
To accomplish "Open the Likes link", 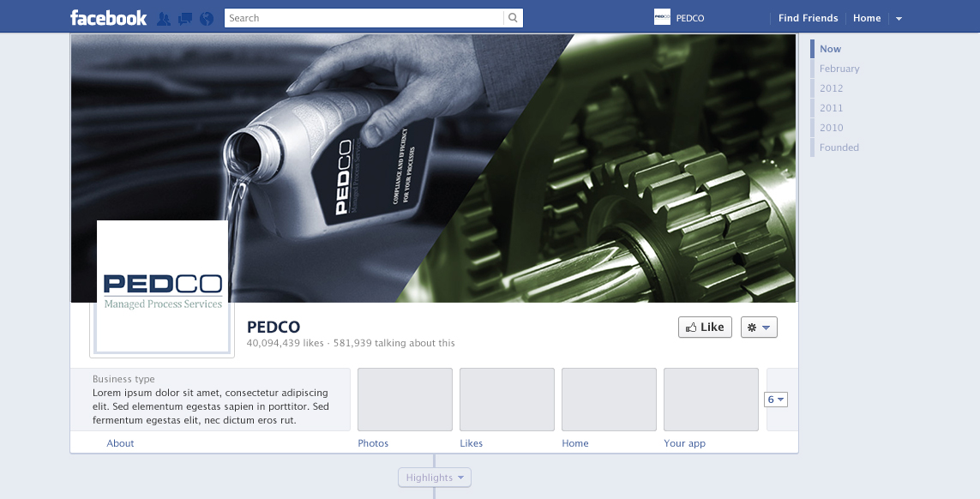I will pyautogui.click(x=472, y=443).
